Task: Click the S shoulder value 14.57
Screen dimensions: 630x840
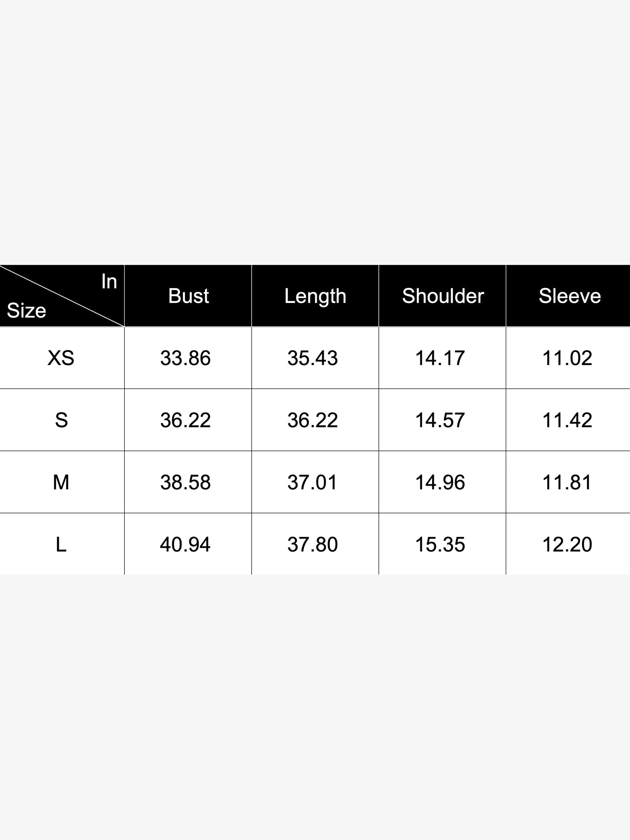Action: [x=440, y=420]
